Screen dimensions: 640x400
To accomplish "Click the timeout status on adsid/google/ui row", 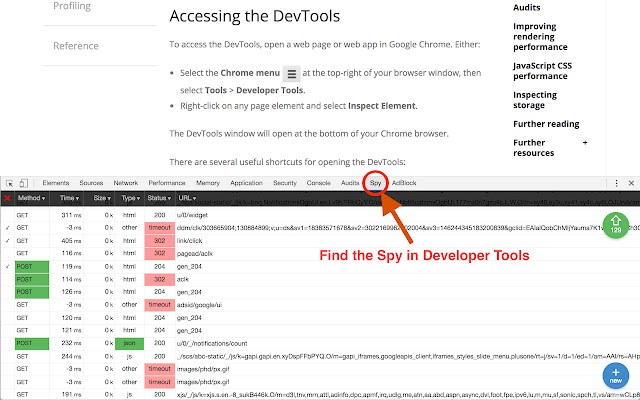I will [160, 305].
